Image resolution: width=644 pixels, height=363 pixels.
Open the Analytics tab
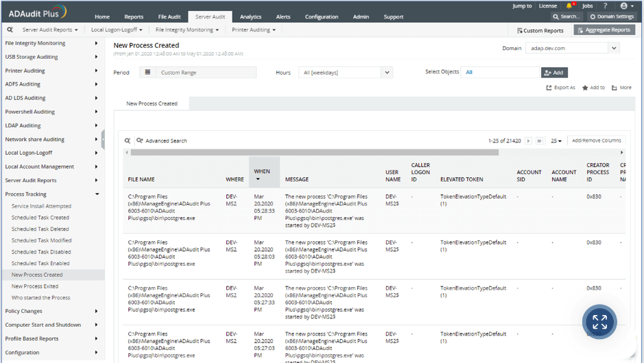pyautogui.click(x=250, y=17)
